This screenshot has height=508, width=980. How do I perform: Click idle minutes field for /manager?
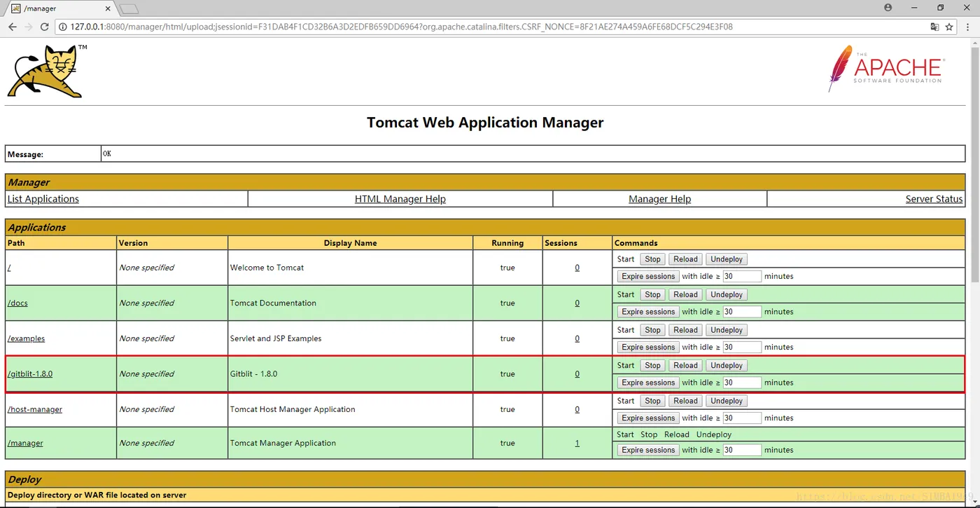click(742, 451)
